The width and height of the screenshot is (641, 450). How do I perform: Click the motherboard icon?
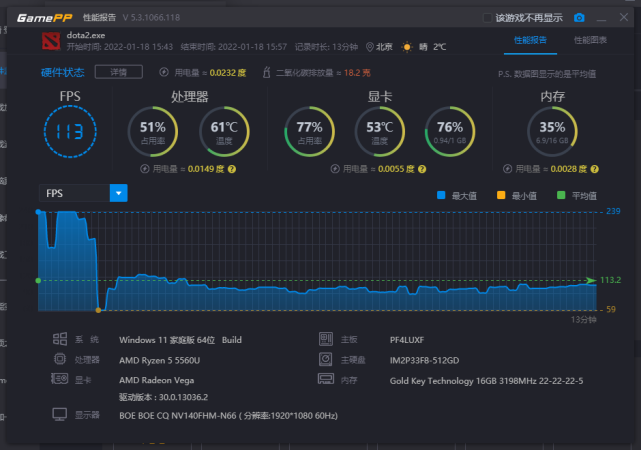point(326,339)
